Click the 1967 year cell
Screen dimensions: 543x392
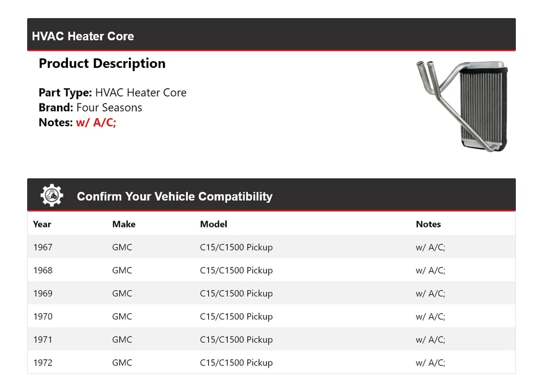pos(42,247)
